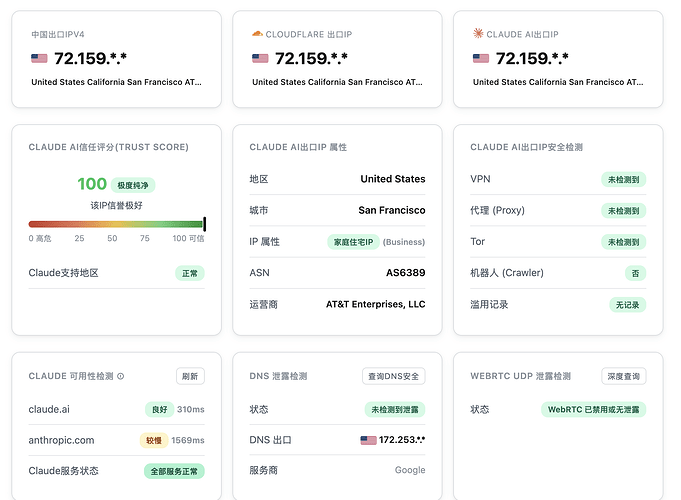Click the (Business) label in IP 属性 row
Image resolution: width=681 pixels, height=500 pixels.
pos(404,242)
